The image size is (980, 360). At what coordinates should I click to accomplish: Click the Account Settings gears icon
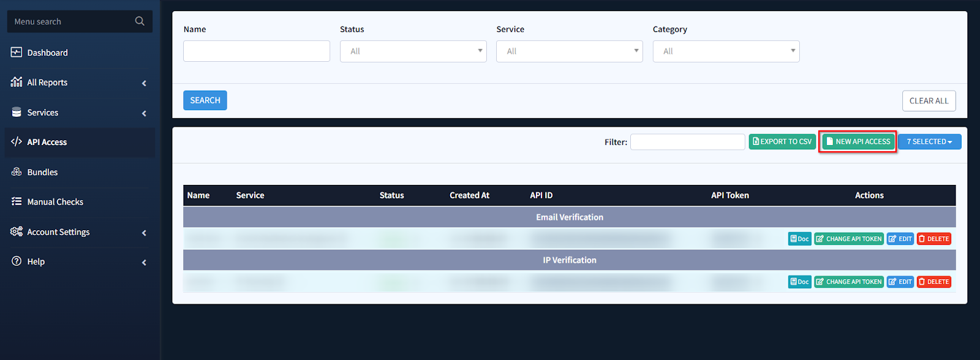click(x=17, y=232)
